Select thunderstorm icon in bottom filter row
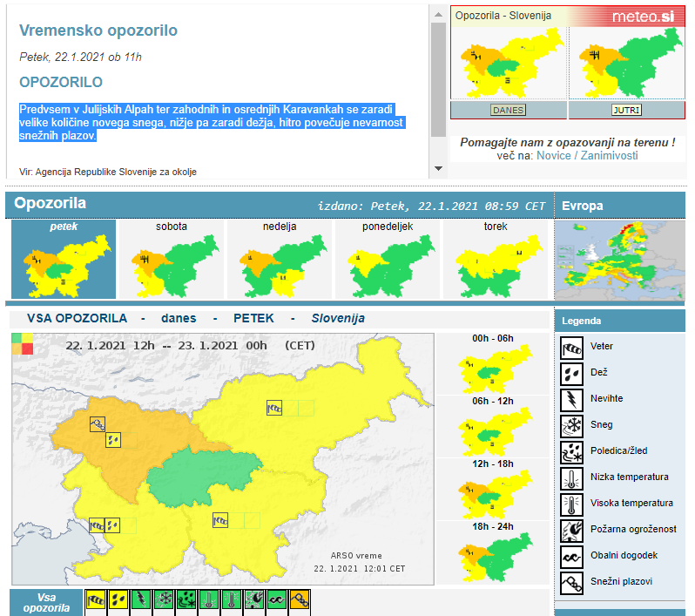This screenshot has width=695, height=616. coord(141,600)
